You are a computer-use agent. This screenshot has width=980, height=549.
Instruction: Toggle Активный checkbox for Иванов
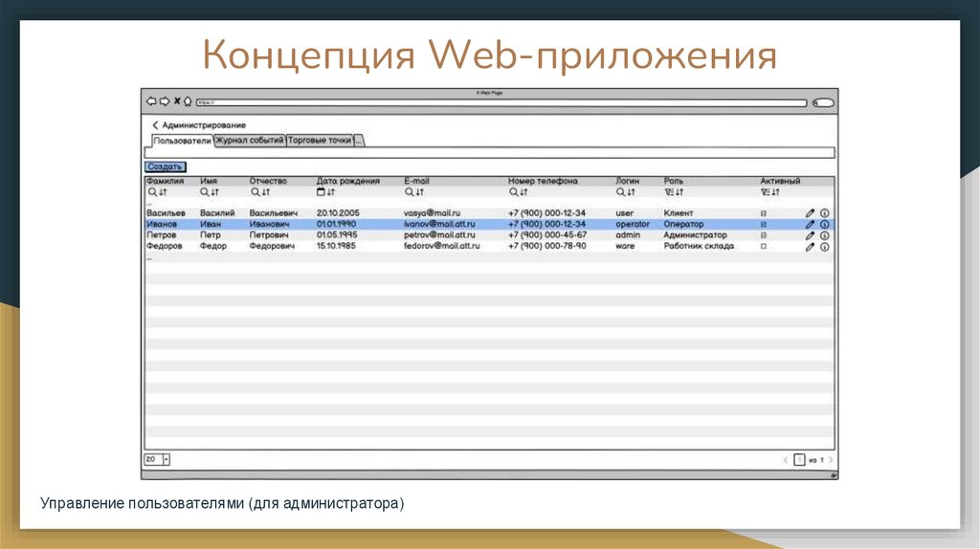click(x=763, y=224)
